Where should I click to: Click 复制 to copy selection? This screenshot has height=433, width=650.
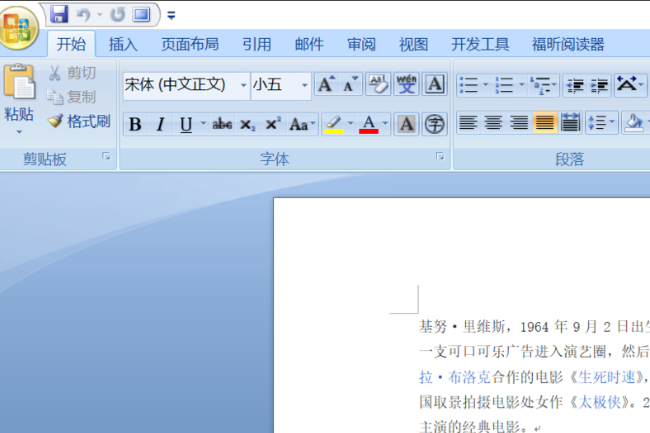point(71,97)
